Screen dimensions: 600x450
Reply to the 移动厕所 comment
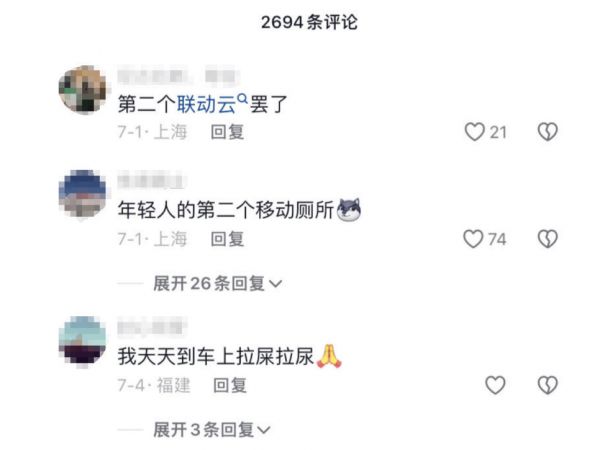227,240
